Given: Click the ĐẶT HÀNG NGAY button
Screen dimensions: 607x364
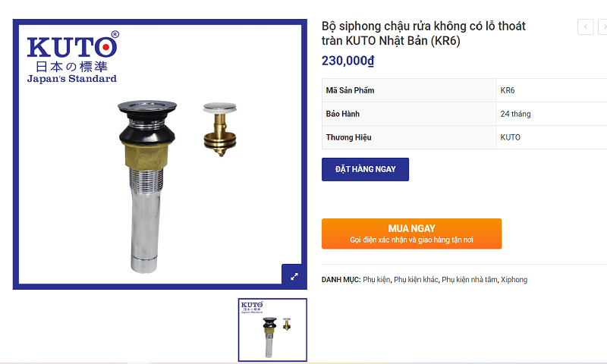Looking at the screenshot, I should click(365, 169).
